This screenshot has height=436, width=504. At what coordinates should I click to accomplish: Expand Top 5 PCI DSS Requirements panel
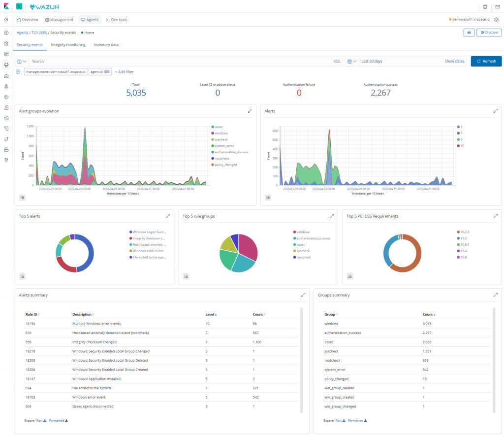(495, 216)
